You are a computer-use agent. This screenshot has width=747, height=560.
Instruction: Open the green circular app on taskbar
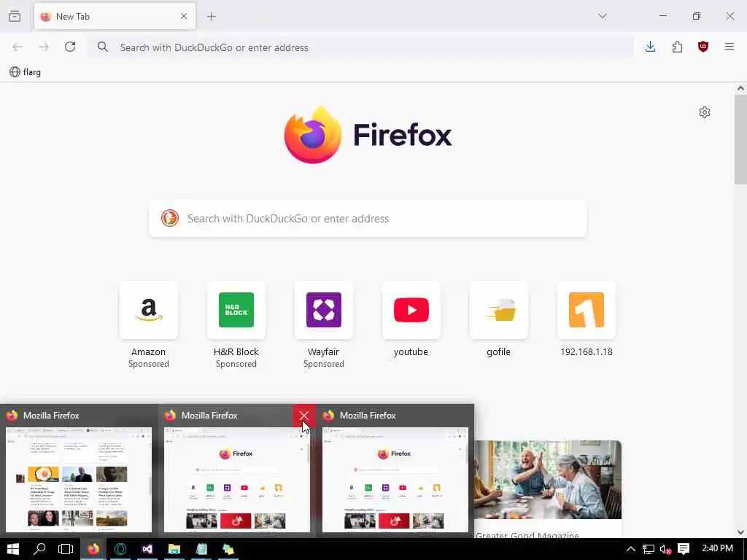(120, 549)
